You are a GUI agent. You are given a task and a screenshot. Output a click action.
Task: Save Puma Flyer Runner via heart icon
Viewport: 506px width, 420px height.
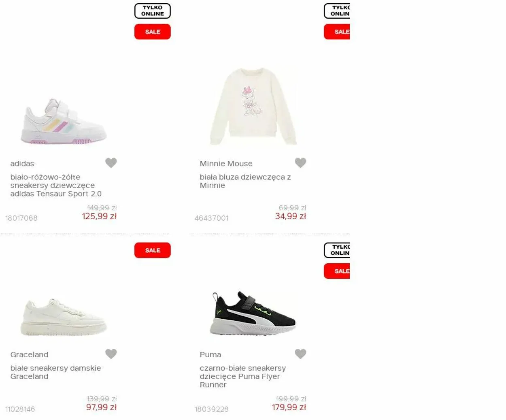(300, 354)
